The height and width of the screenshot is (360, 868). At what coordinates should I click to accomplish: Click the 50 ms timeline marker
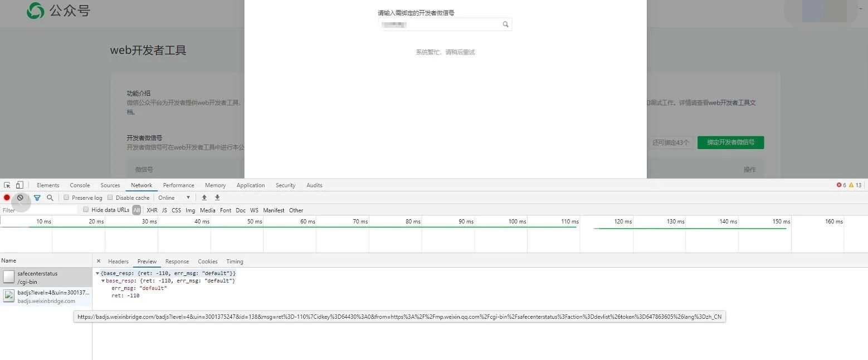[x=255, y=221]
